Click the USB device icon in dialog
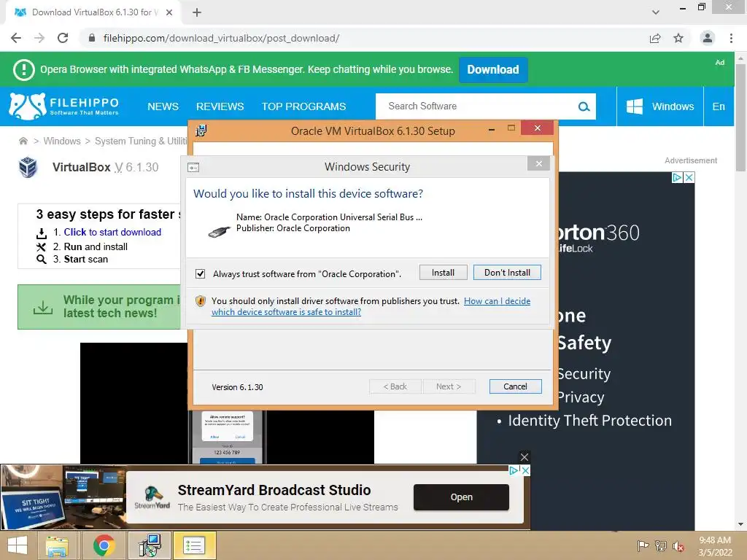Screen dimensions: 747x560 (220, 231)
